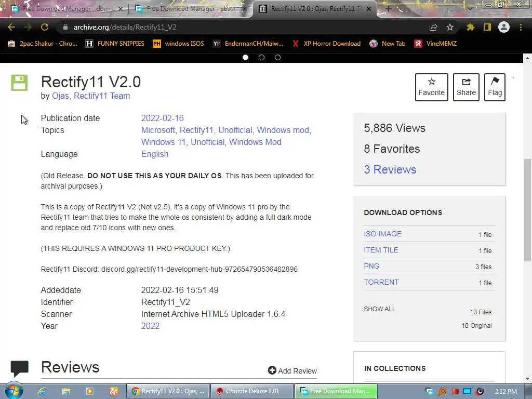This screenshot has height=399, width=532.
Task: Select the third carousel dot
Action: (277, 57)
